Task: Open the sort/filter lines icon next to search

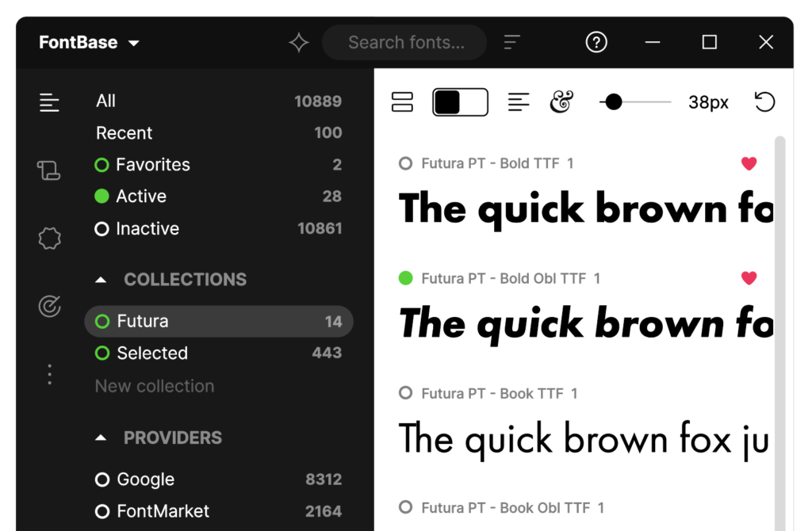Action: coord(511,43)
